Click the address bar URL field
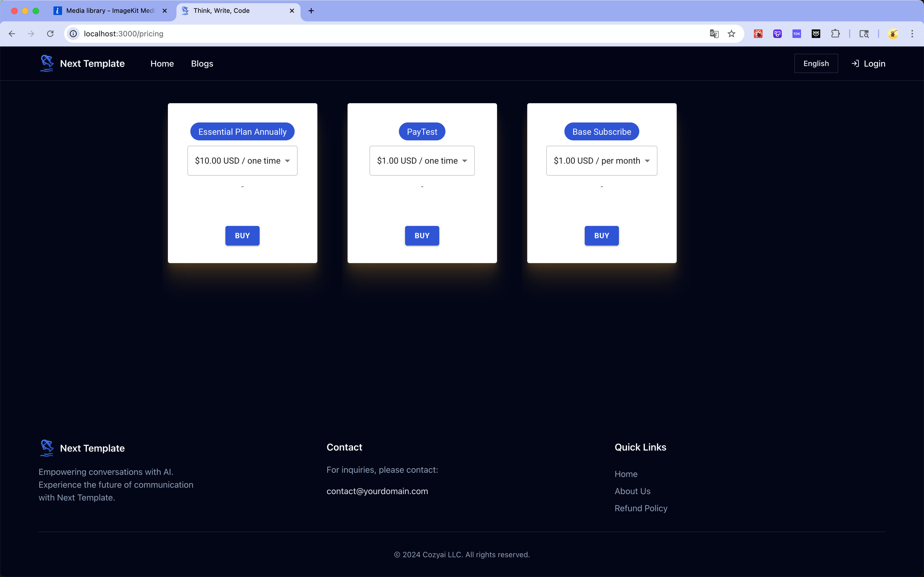This screenshot has height=577, width=924. click(x=343, y=34)
